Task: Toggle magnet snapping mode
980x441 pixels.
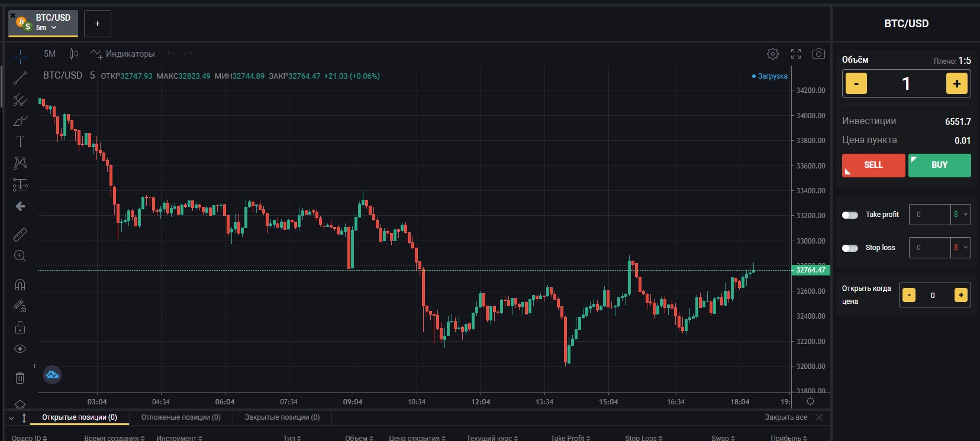Action: (20, 285)
